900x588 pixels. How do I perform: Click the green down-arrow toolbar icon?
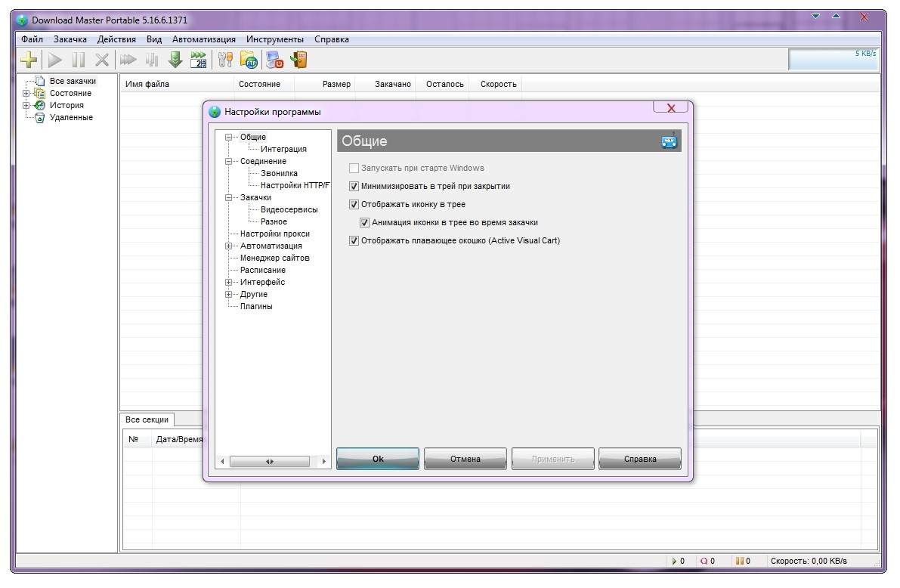175,59
